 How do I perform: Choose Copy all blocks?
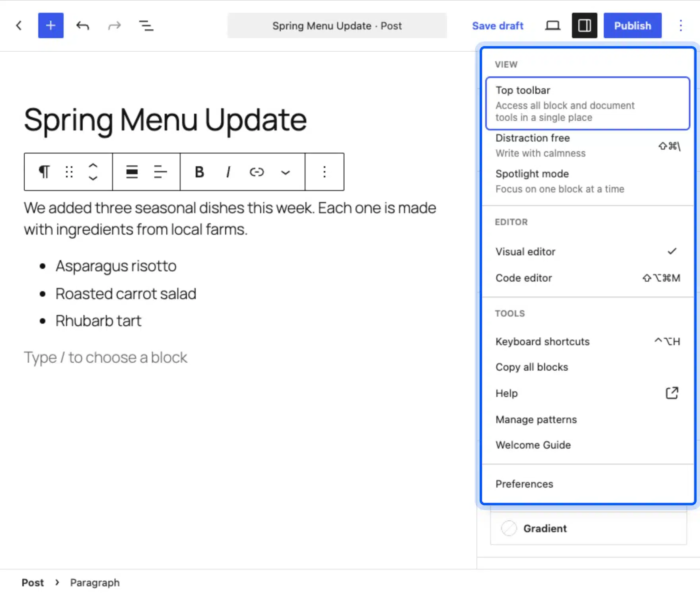click(x=587, y=367)
